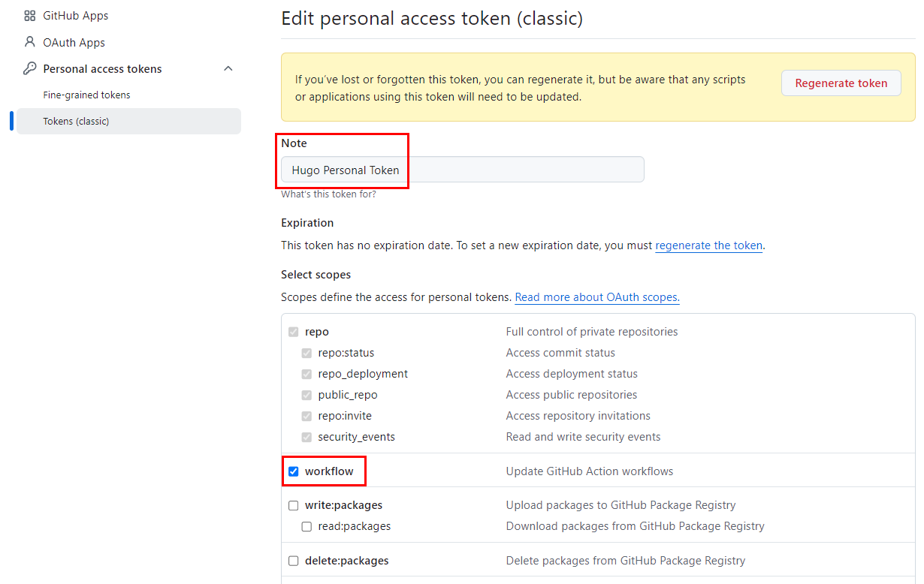This screenshot has height=584, width=924.
Task: Click the Note text input field
Action: [x=462, y=169]
